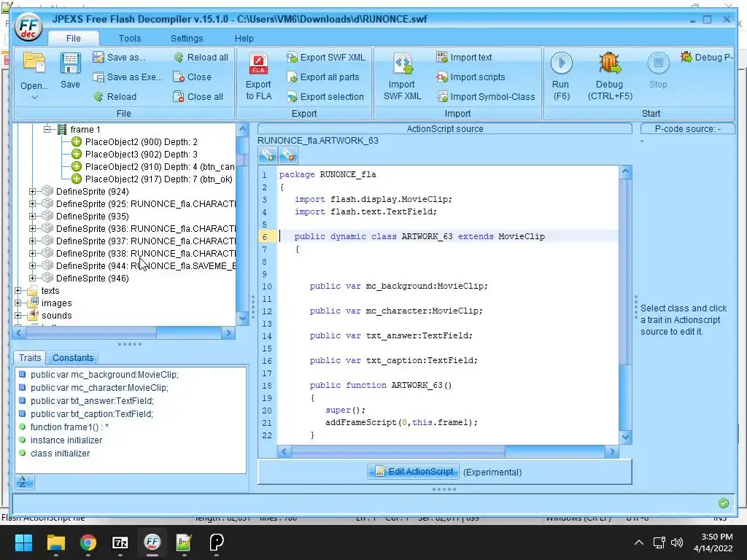Click the Edit ActionScript button
This screenshot has height=560, width=747.
(414, 472)
